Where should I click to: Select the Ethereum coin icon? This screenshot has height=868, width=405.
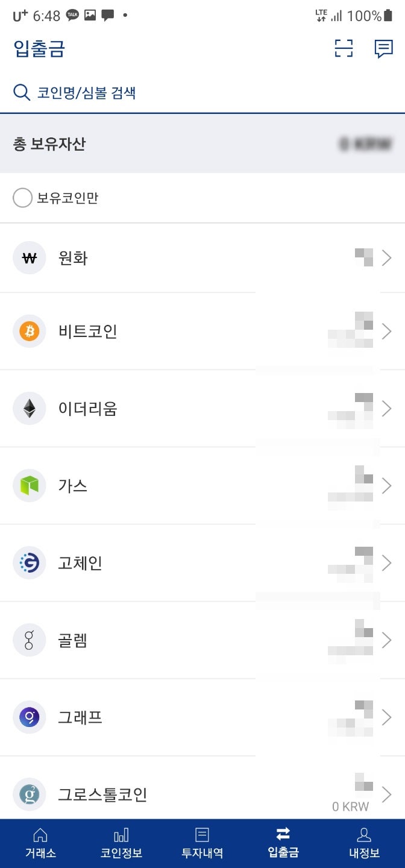pos(28,408)
